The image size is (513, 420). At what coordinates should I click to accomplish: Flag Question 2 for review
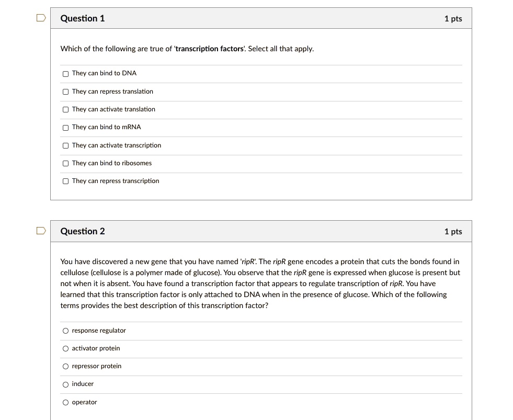click(40, 231)
